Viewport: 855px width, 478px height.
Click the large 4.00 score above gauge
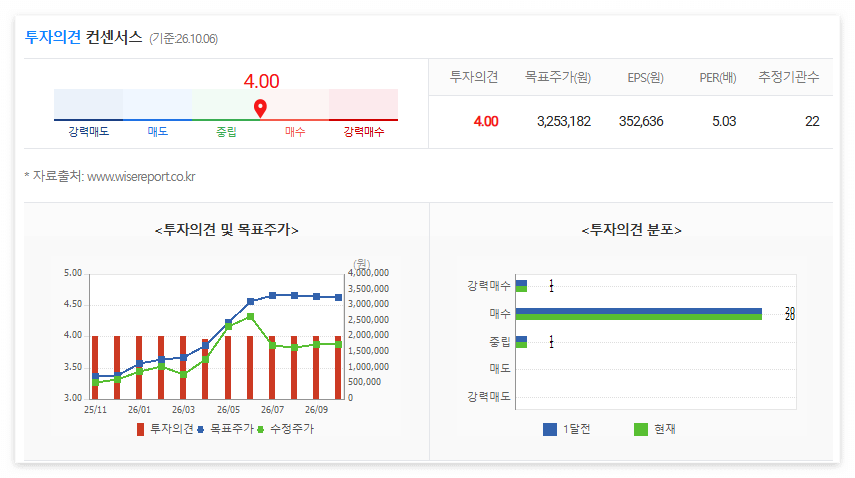(x=261, y=81)
